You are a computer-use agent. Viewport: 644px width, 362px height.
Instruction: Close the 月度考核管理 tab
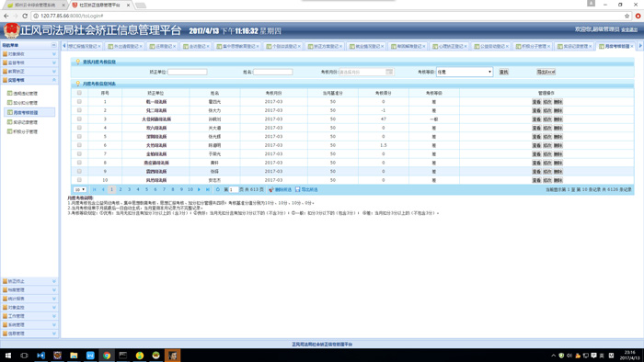[x=632, y=46]
